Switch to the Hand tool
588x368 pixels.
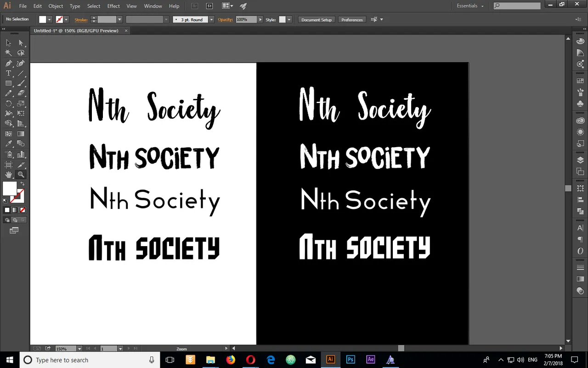tap(8, 175)
